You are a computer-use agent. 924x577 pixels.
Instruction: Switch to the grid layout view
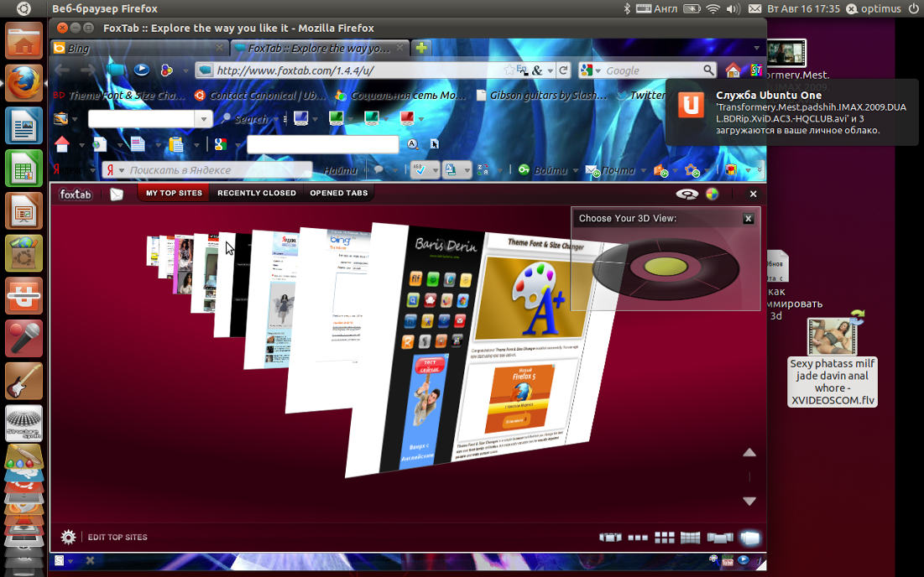click(664, 537)
